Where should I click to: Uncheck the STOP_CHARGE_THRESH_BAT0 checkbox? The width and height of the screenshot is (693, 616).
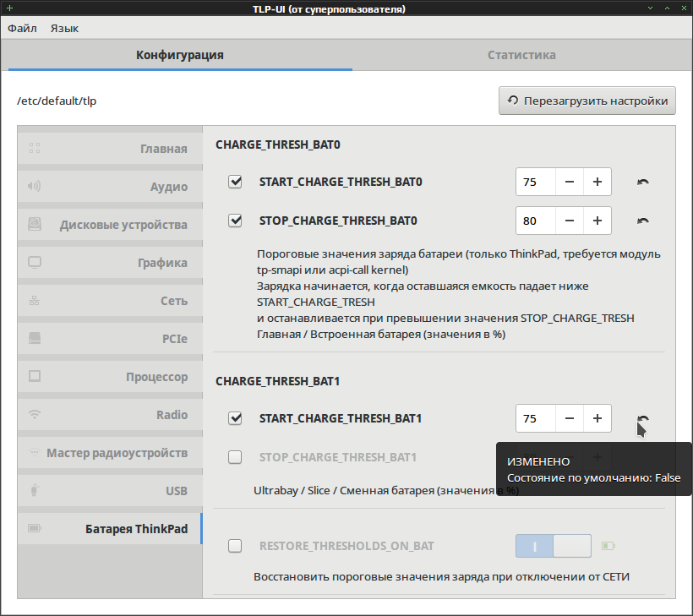pos(235,221)
